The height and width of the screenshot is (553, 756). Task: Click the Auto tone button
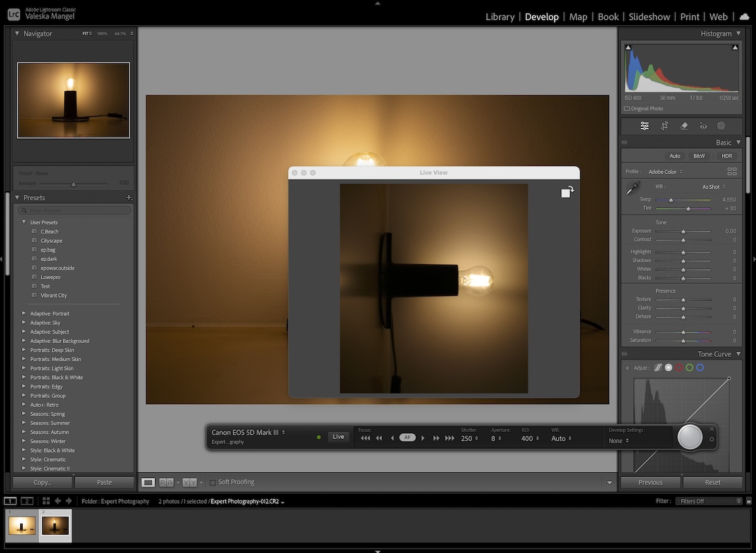(675, 156)
